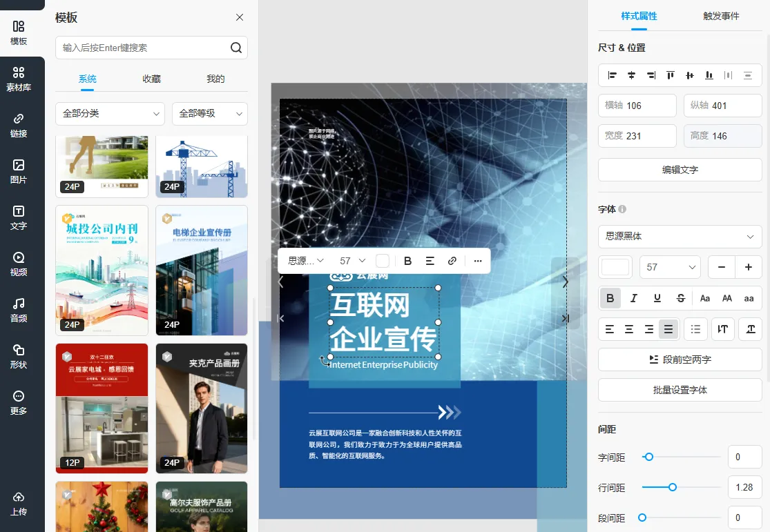Click the 编辑文字 button
The image size is (770, 532).
point(680,169)
